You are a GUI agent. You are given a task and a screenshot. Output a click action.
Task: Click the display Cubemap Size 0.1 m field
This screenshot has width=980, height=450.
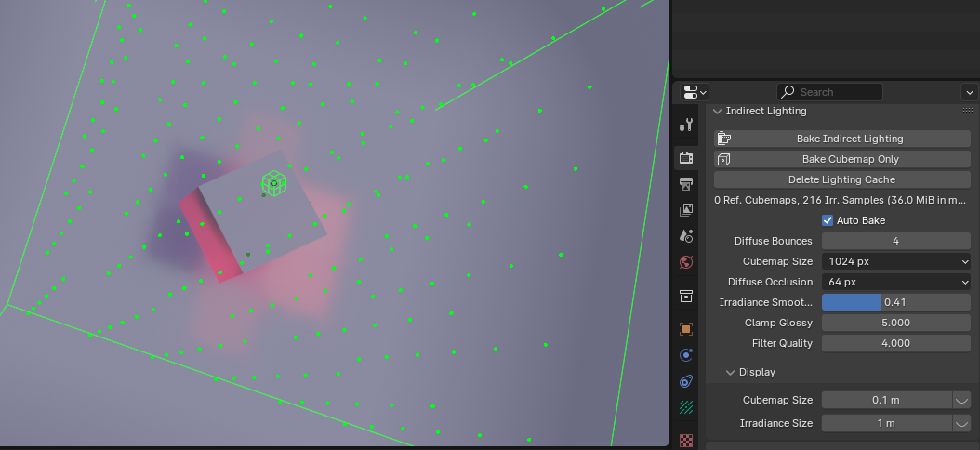coord(887,400)
